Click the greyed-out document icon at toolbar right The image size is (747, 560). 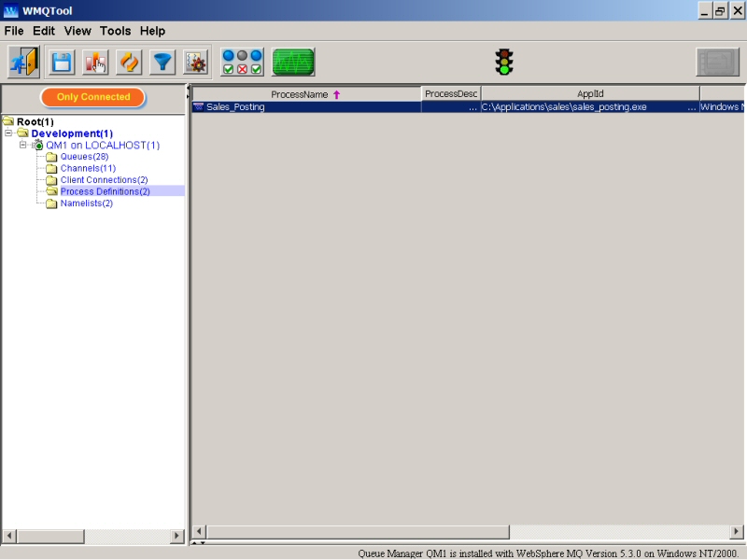pos(718,62)
